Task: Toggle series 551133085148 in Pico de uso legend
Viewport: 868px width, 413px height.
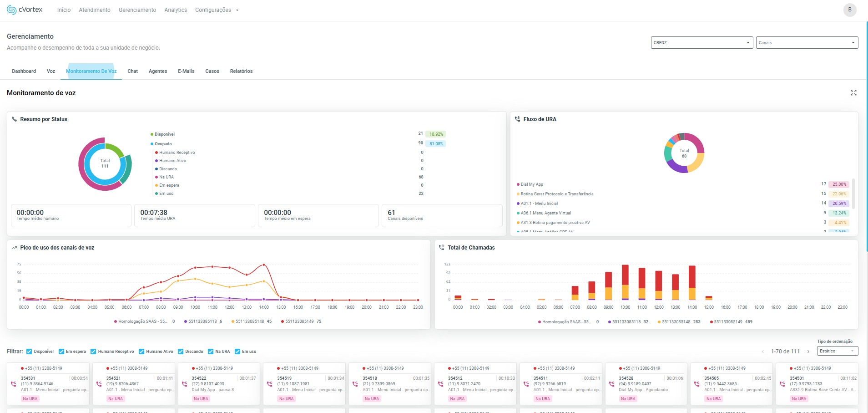Action: (252, 321)
